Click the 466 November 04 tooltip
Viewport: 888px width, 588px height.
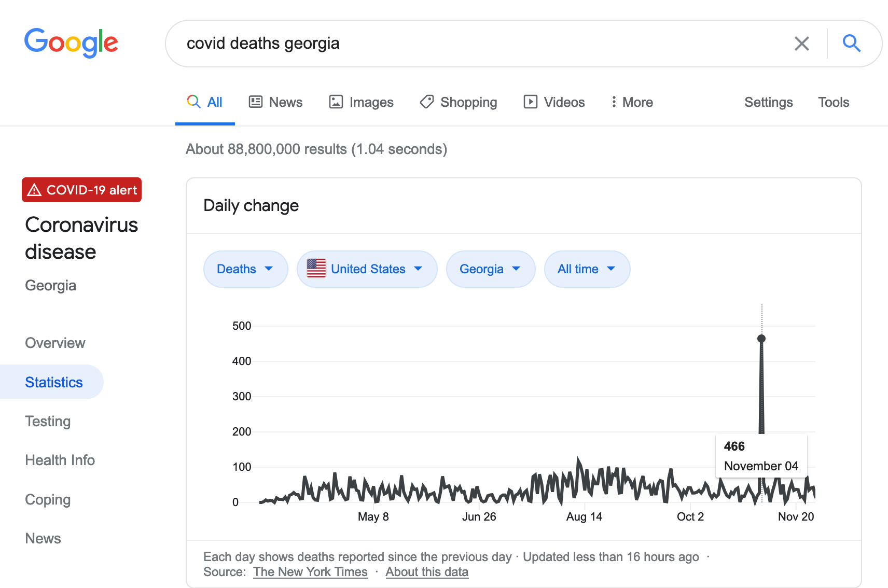pyautogui.click(x=761, y=456)
